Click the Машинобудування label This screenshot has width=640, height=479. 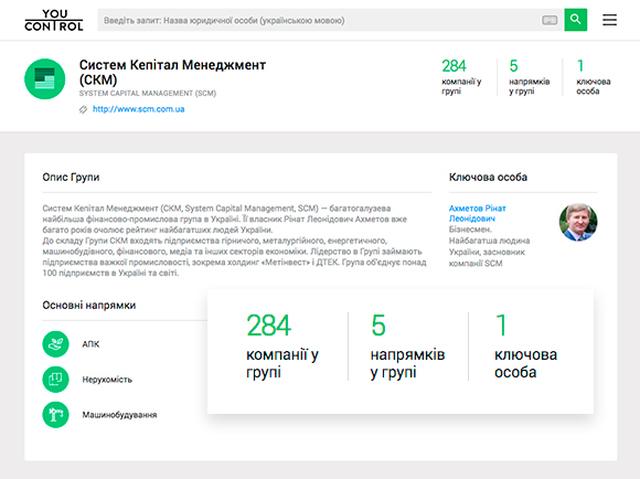[x=120, y=415]
